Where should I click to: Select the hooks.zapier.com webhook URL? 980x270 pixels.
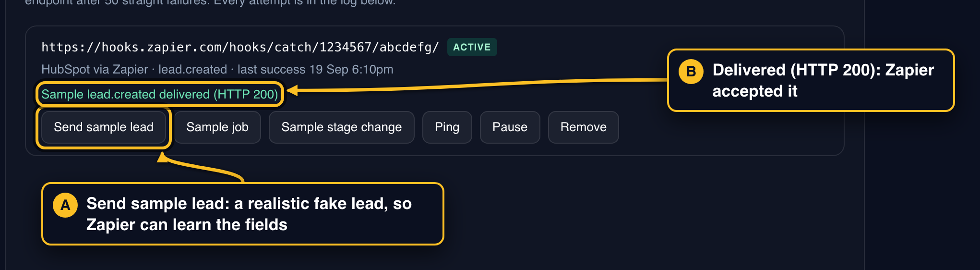tap(240, 47)
